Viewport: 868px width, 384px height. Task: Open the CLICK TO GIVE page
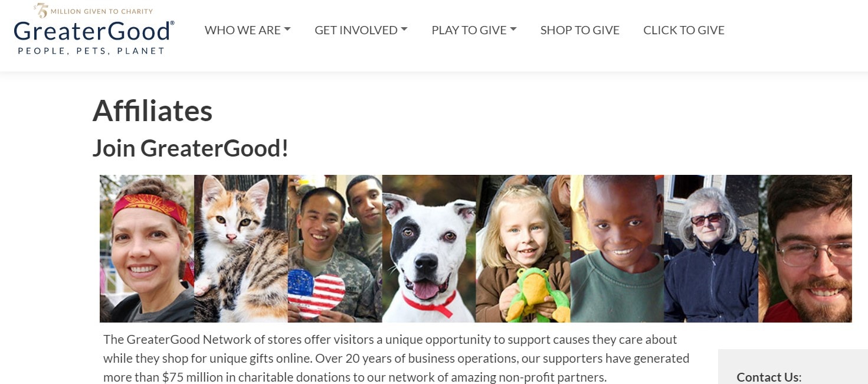pos(684,30)
